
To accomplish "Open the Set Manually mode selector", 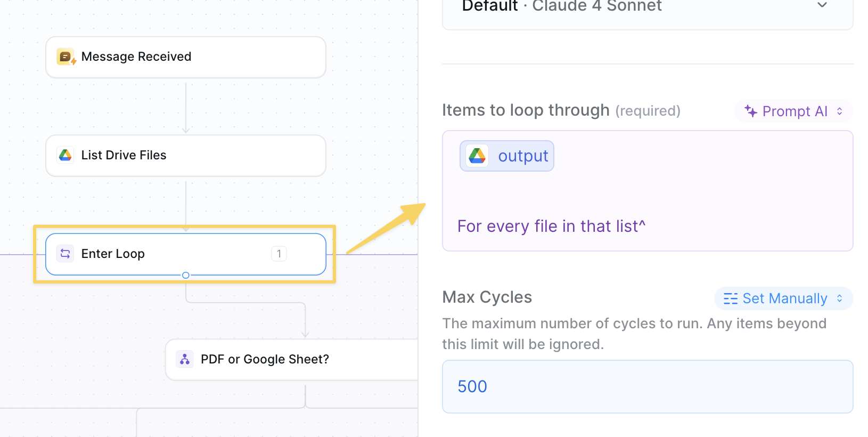I will click(x=783, y=298).
